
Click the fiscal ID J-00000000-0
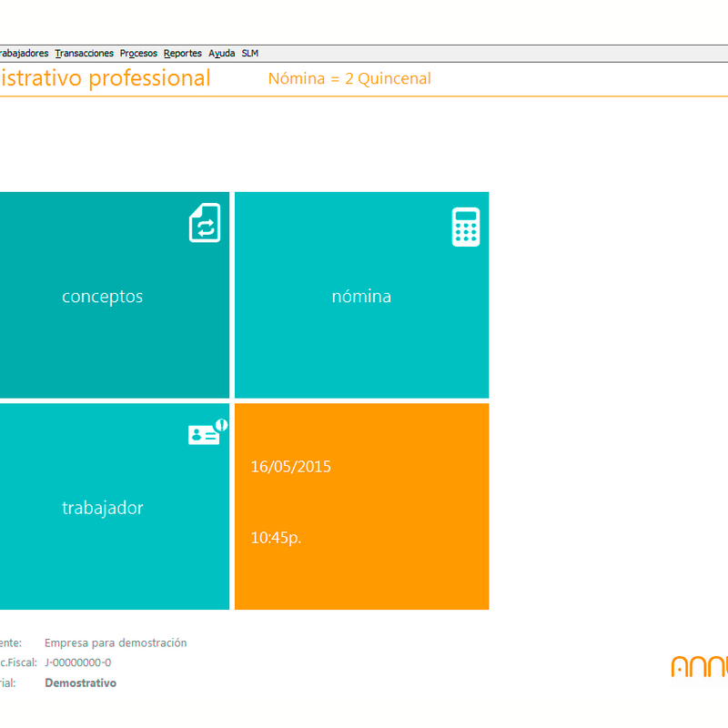(x=78, y=662)
